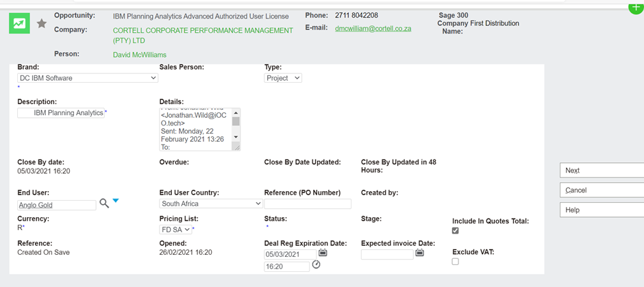Click the Cancel button

pos(602,190)
